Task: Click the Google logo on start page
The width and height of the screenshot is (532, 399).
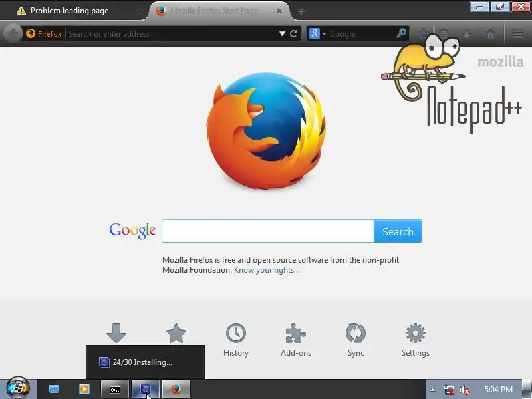Action: 132,231
